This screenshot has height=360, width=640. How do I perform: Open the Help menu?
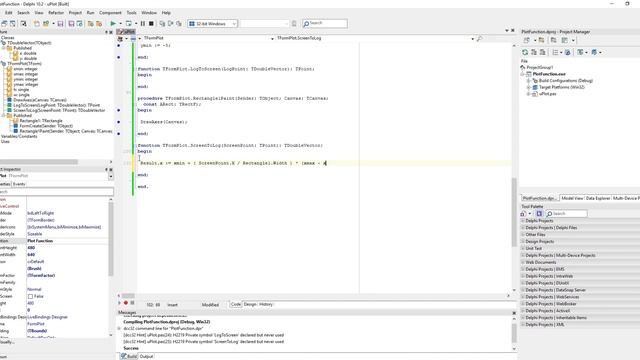pyautogui.click(x=166, y=13)
